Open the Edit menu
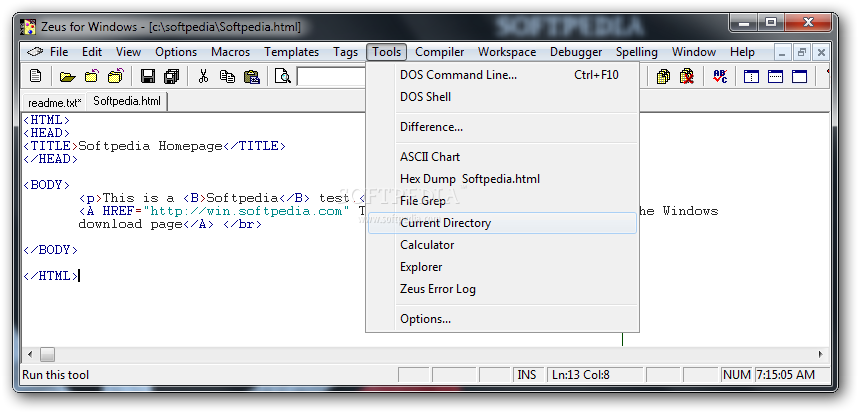This screenshot has height=413, width=859. 92,52
